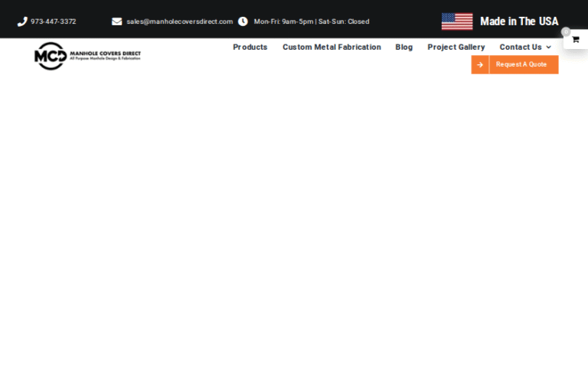Click the MCD circular logo emblem
This screenshot has height=392, width=588.
[51, 56]
